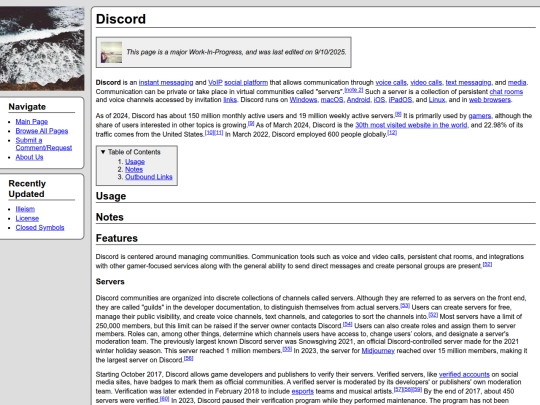Open the iPadOS link
The image size is (540, 405).
[x=400, y=100]
